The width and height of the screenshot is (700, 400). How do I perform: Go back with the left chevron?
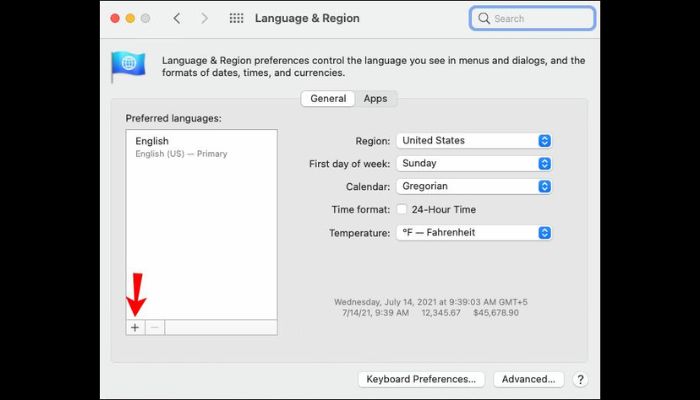[x=177, y=18]
